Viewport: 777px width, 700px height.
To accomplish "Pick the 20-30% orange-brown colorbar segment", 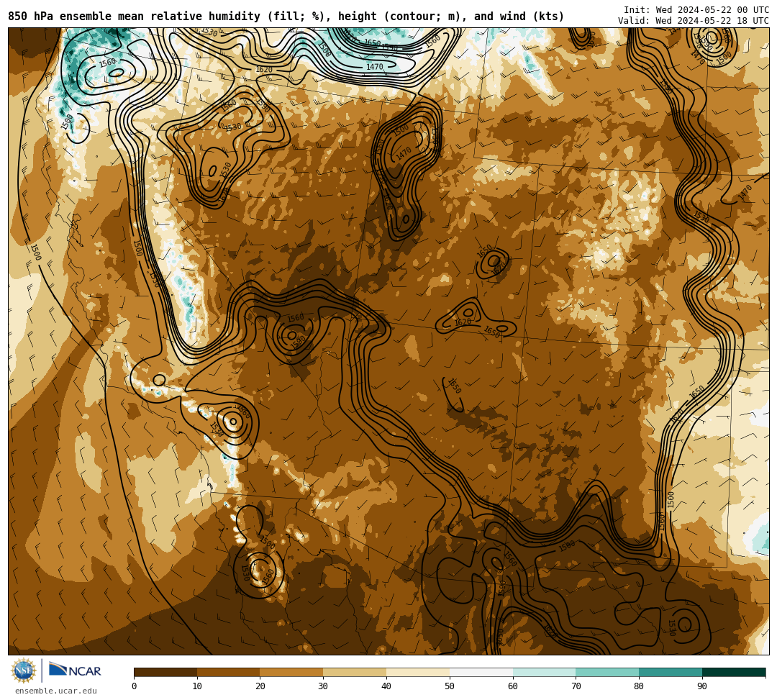I will tap(292, 672).
